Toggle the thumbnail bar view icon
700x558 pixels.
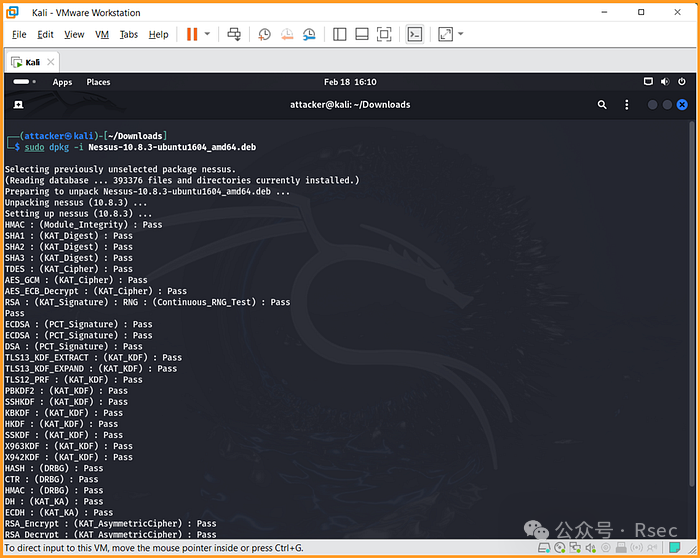(362, 34)
